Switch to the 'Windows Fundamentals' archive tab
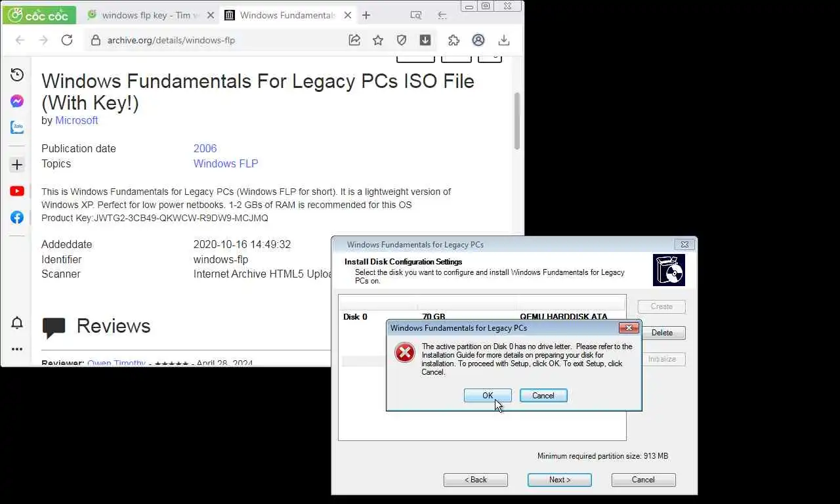Screen dimensions: 840x504 pos(287,15)
